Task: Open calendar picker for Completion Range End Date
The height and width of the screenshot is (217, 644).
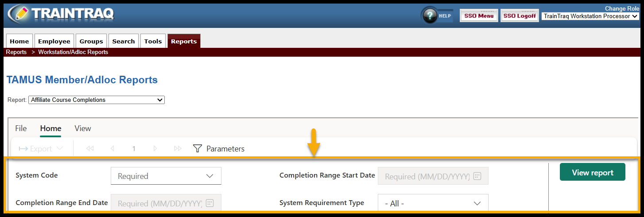Action: click(x=210, y=203)
